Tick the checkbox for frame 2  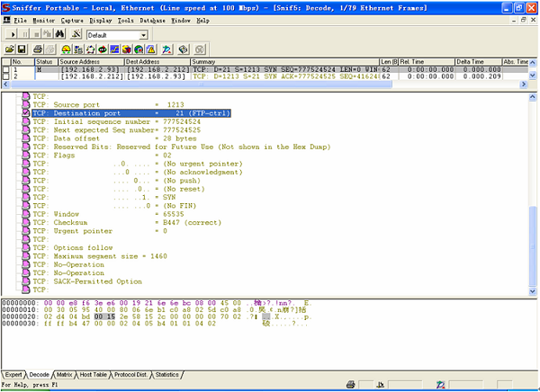(7, 77)
